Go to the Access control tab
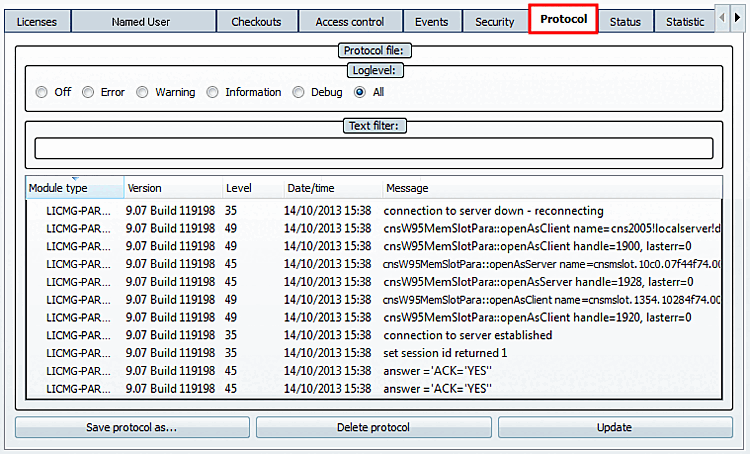This screenshot has width=750, height=454. tap(350, 22)
